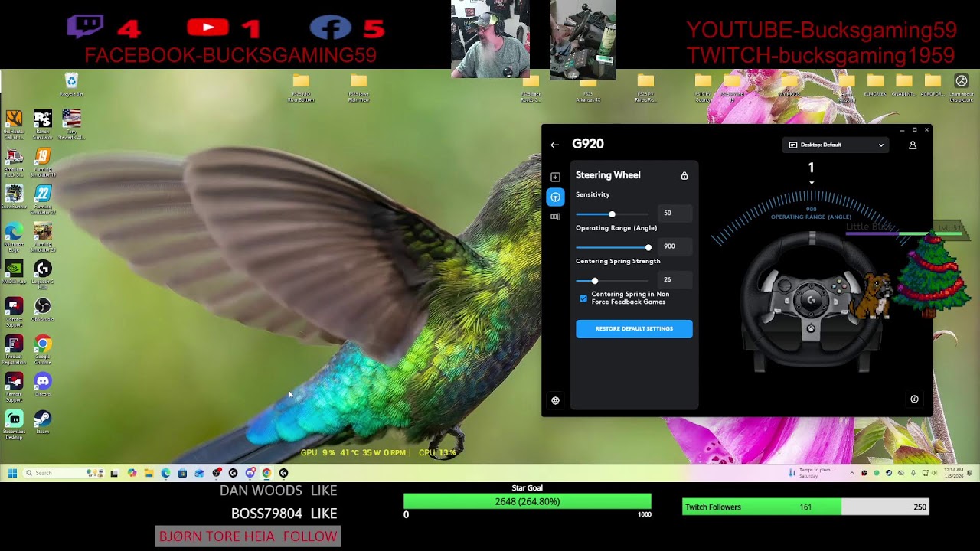This screenshot has height=551, width=980.
Task: Launch Discord desktop shortcut
Action: 43,384
